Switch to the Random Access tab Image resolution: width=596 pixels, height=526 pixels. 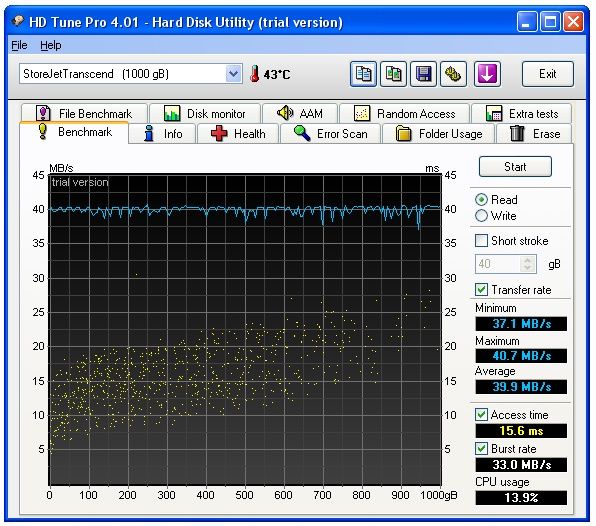tap(404, 114)
